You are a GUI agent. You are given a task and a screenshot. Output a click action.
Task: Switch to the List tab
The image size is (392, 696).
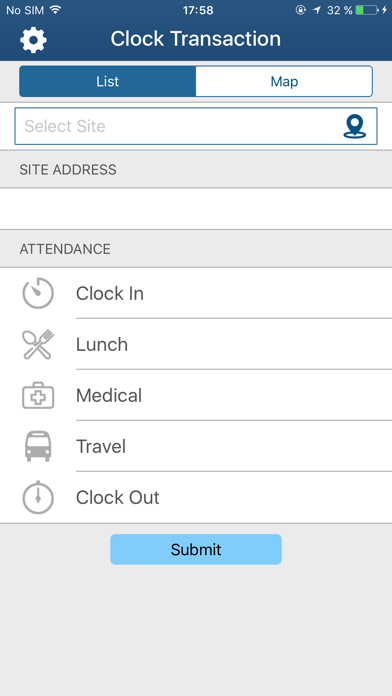107,81
